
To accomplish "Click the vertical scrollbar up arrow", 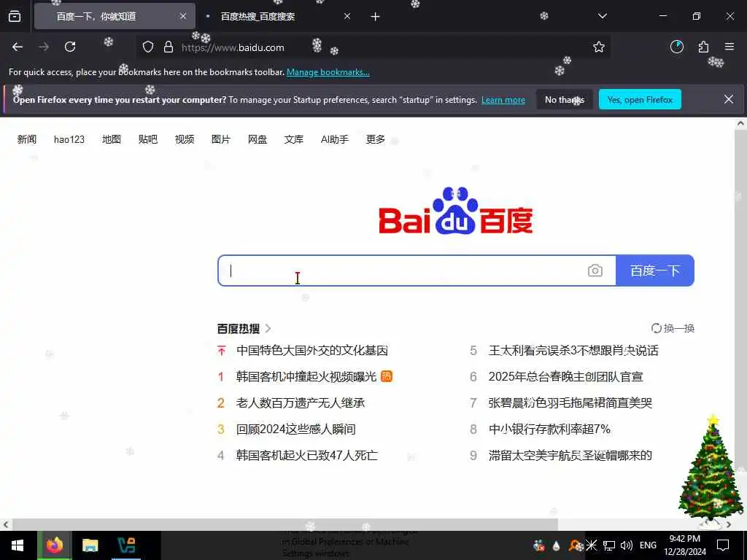I will [x=740, y=123].
